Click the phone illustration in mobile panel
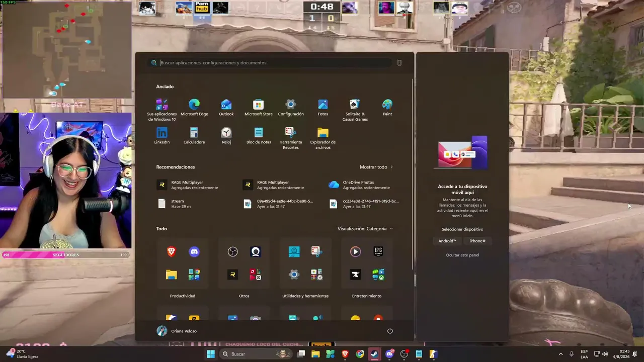 [462, 153]
